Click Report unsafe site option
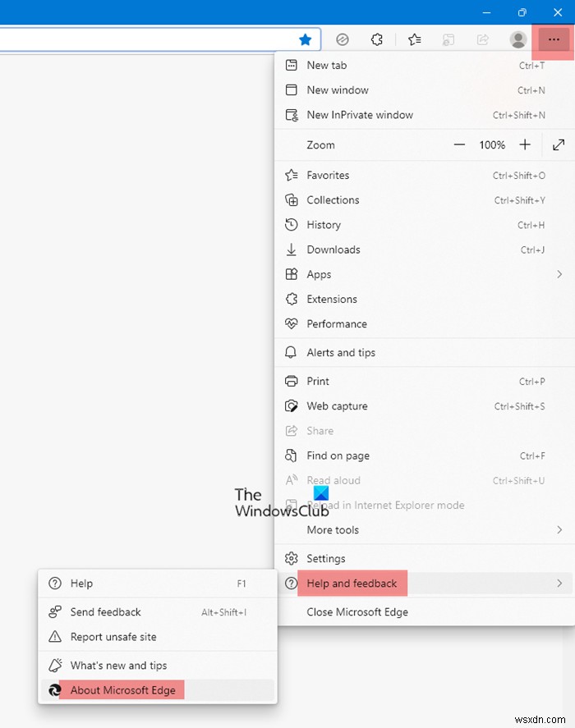This screenshot has width=575, height=728. coord(110,637)
